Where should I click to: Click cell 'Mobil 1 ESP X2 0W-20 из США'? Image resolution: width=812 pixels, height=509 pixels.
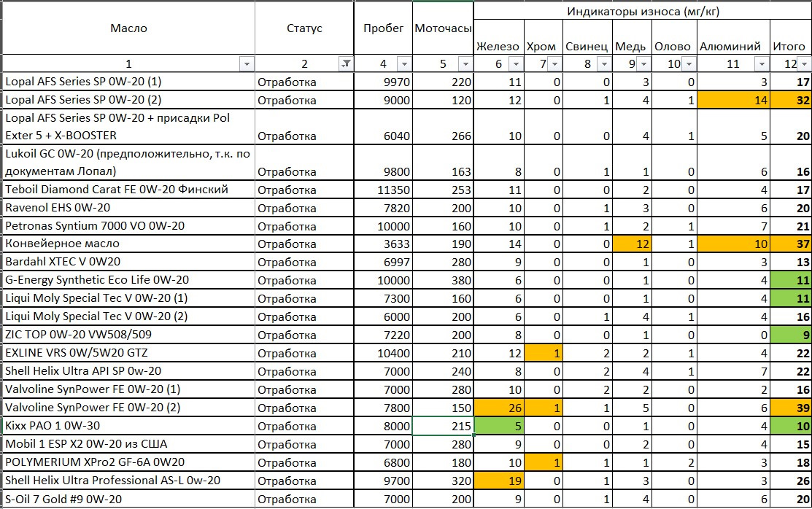(128, 444)
